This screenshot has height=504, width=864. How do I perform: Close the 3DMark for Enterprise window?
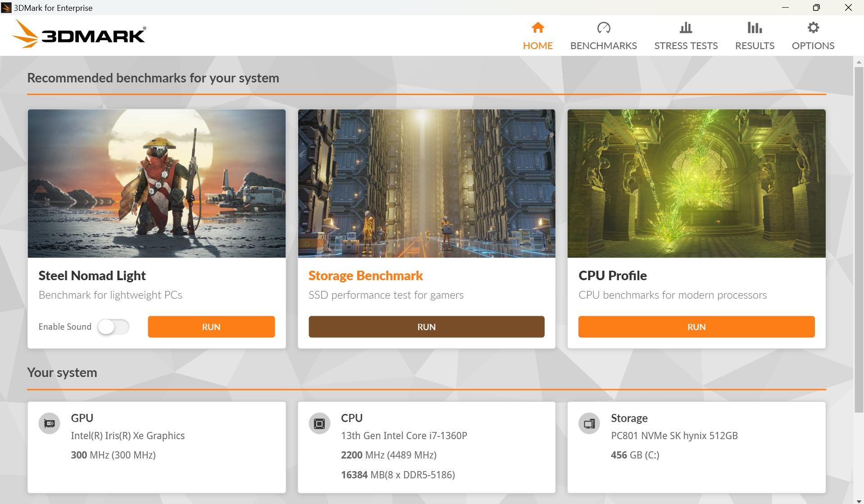coord(848,8)
